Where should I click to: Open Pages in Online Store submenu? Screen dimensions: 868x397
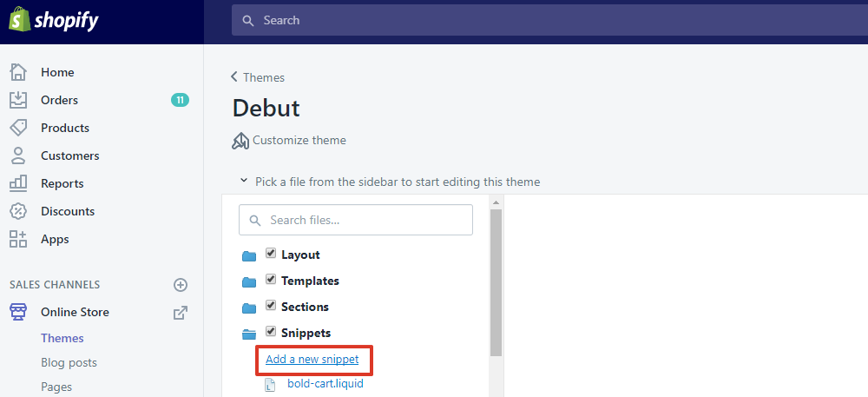click(56, 387)
